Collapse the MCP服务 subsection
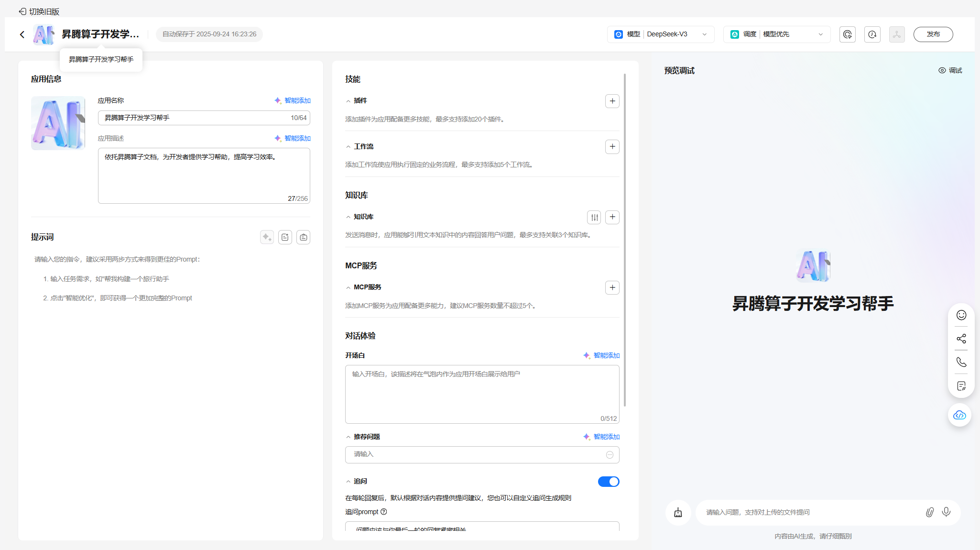The height and width of the screenshot is (550, 980). point(348,287)
